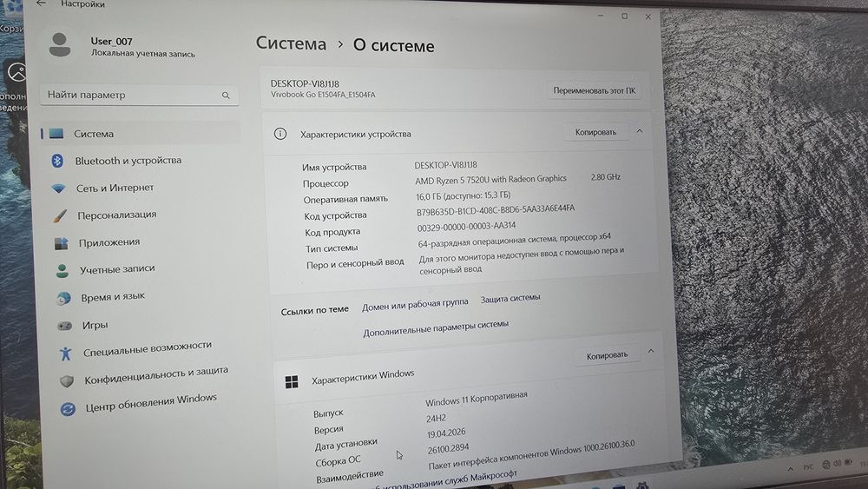Copy device specs with first Копировать button
868x489 pixels.
pos(595,132)
